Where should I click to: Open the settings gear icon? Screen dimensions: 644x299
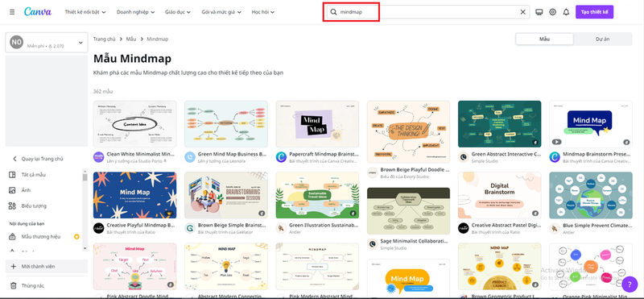(x=553, y=12)
